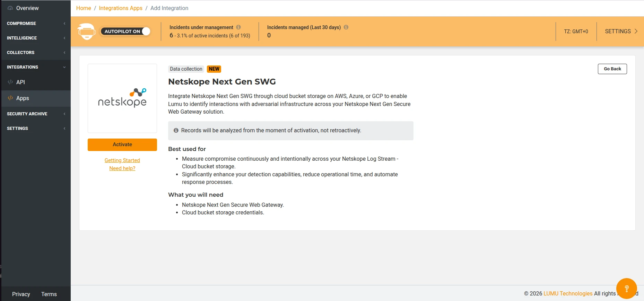
Task: Click the code icon next to API
Action: pyautogui.click(x=10, y=82)
